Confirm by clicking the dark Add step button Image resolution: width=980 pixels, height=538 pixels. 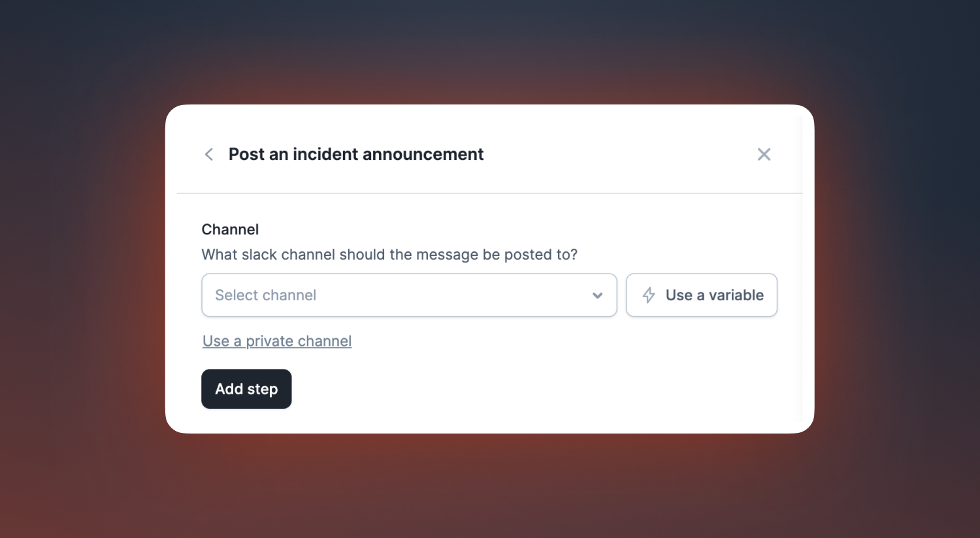(246, 389)
